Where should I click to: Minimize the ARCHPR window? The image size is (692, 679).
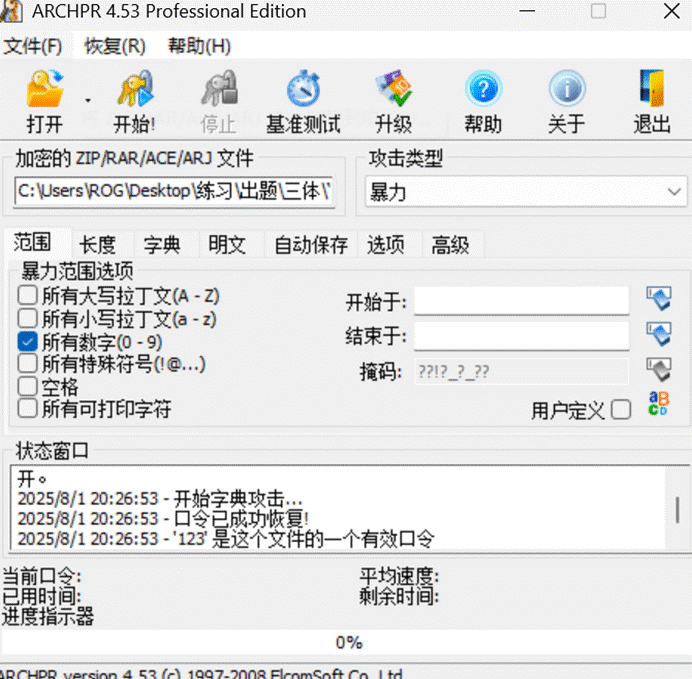click(x=527, y=11)
